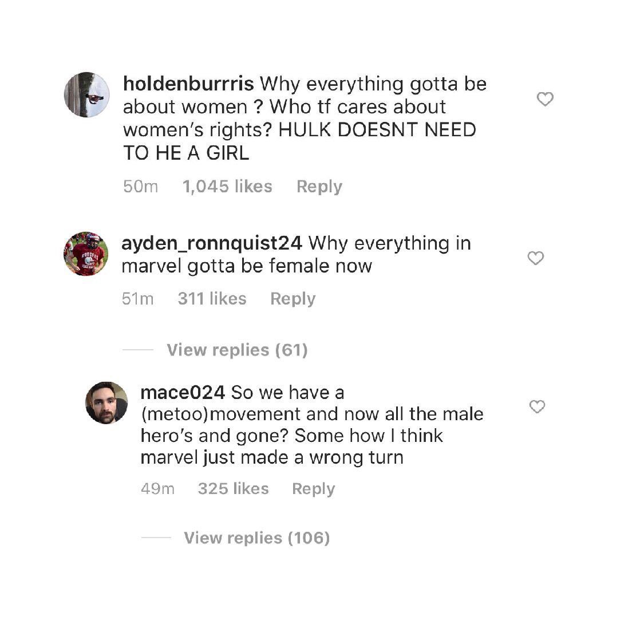Click the 51m timestamp
Viewport: 644px width, 644px height.
click(138, 299)
